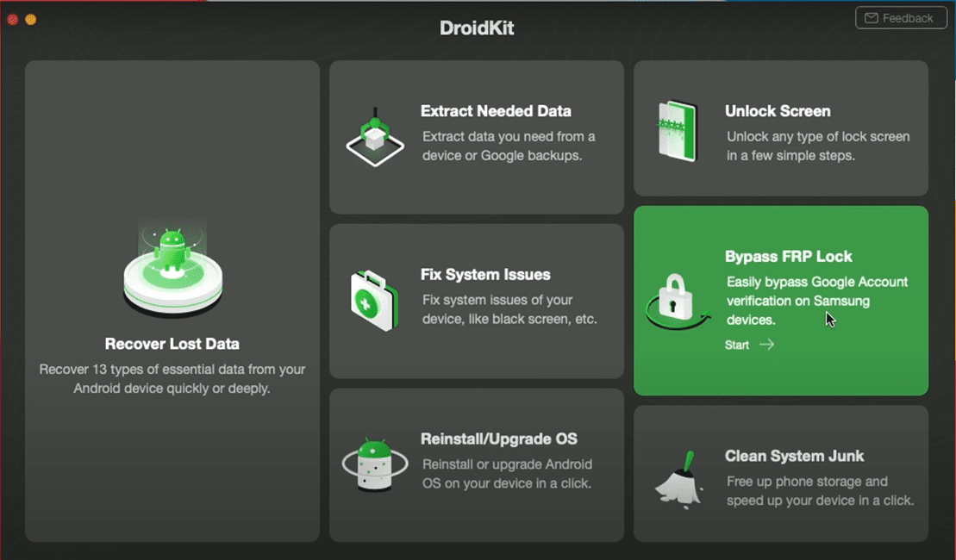Click the envelope icon in Feedback button

(872, 18)
